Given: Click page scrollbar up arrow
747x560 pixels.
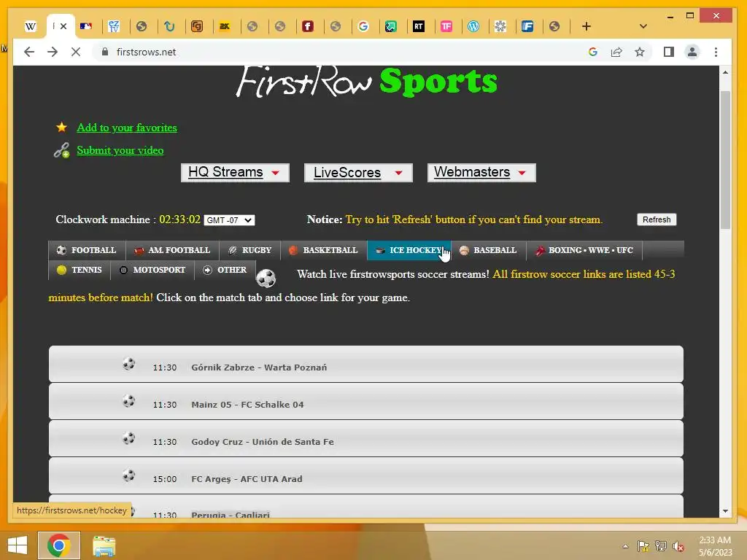Looking at the screenshot, I should pos(725,72).
